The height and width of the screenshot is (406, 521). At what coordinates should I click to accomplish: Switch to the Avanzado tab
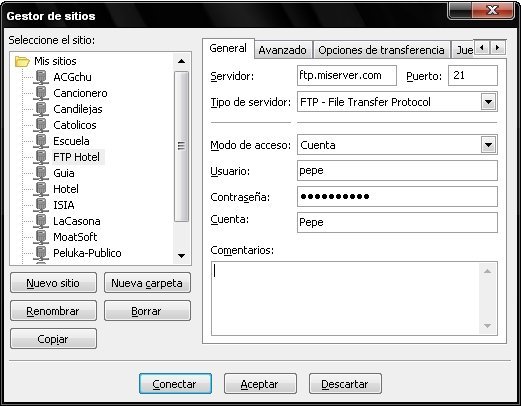pyautogui.click(x=283, y=50)
